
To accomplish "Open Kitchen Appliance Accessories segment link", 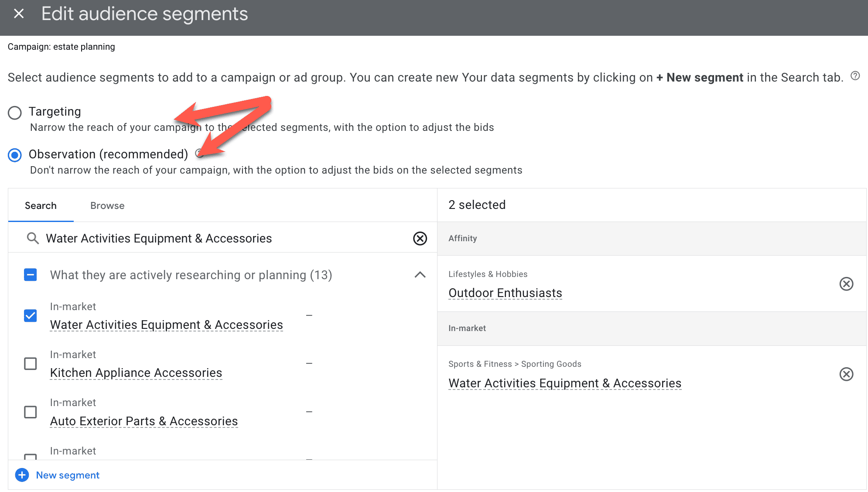I will click(x=136, y=373).
